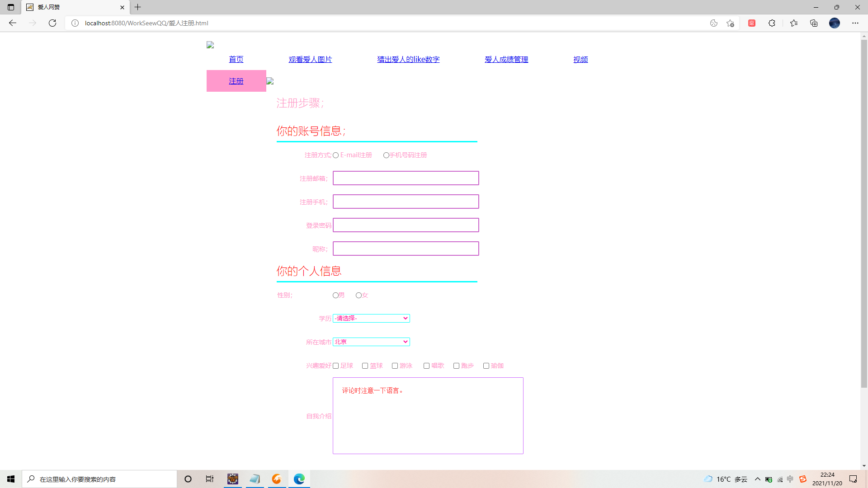Click the pink 注册 menu tab

click(x=236, y=81)
